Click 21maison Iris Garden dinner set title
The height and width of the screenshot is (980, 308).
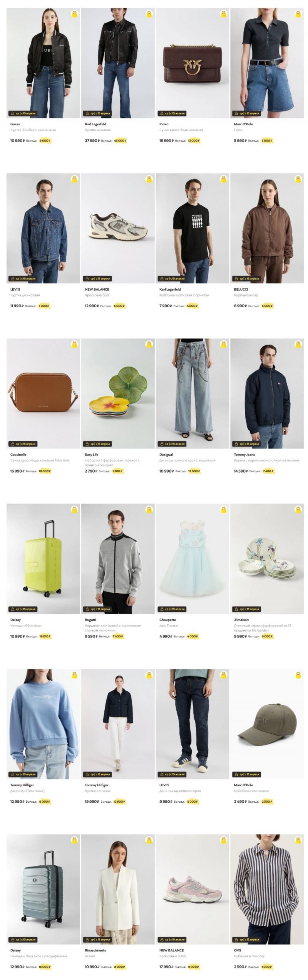click(262, 628)
